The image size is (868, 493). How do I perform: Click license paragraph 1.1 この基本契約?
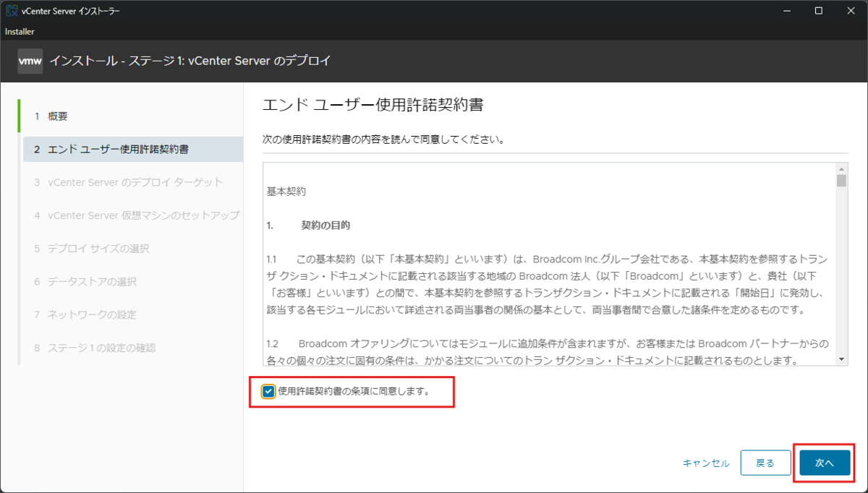coord(548,284)
